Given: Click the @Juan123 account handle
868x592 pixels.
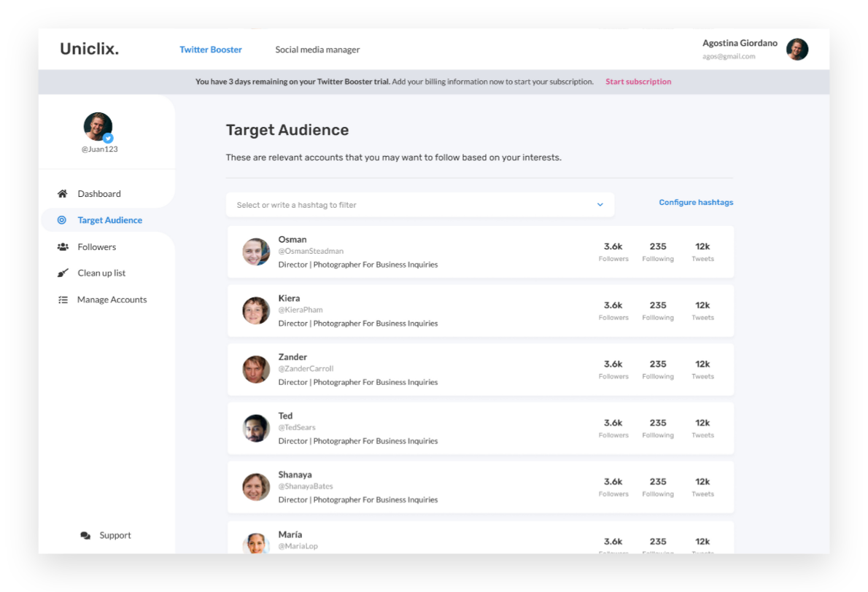Looking at the screenshot, I should [x=100, y=149].
